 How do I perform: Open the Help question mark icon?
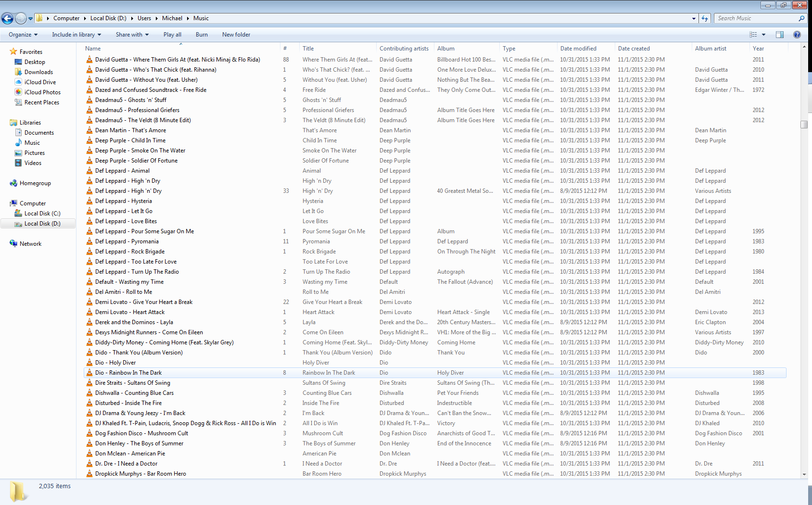[797, 35]
